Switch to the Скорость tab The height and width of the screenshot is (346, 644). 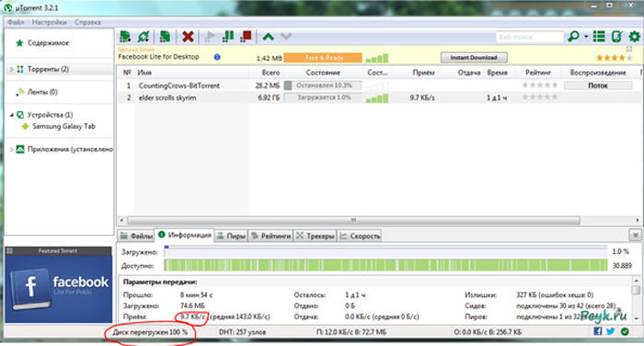pyautogui.click(x=360, y=236)
